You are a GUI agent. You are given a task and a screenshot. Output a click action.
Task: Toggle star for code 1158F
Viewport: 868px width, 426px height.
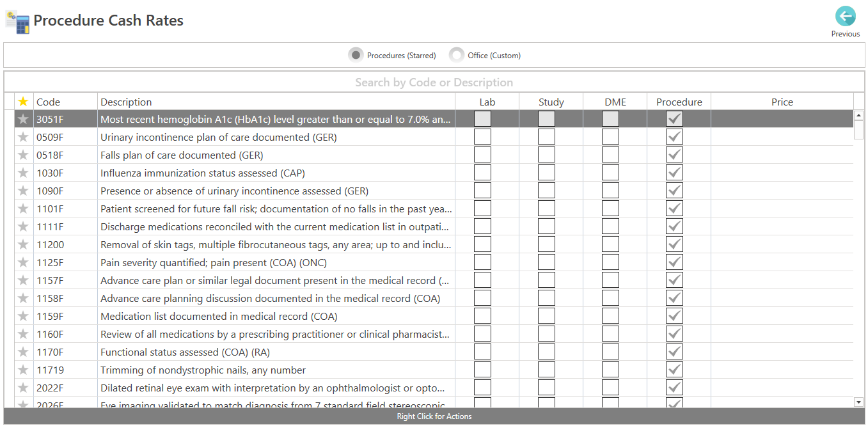tap(24, 298)
